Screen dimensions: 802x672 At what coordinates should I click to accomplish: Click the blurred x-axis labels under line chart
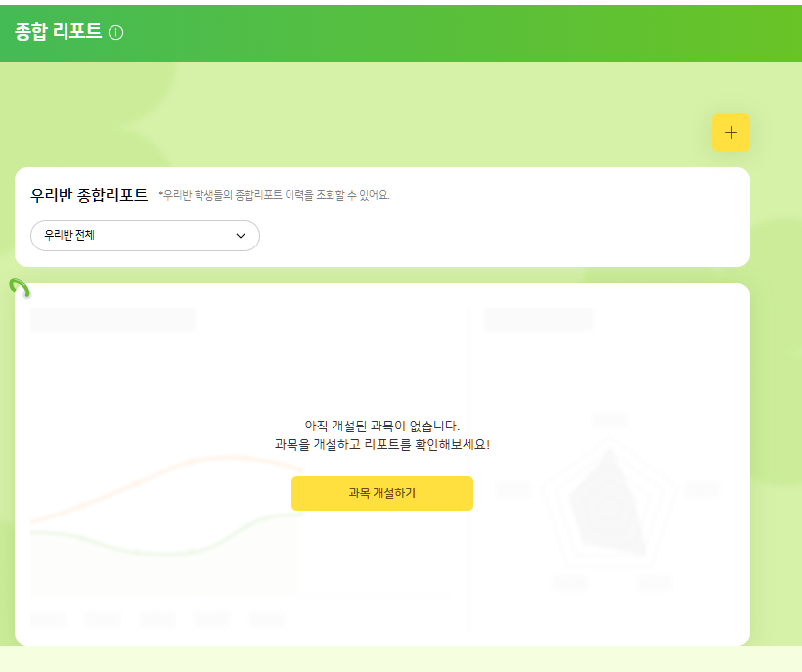pos(156,618)
